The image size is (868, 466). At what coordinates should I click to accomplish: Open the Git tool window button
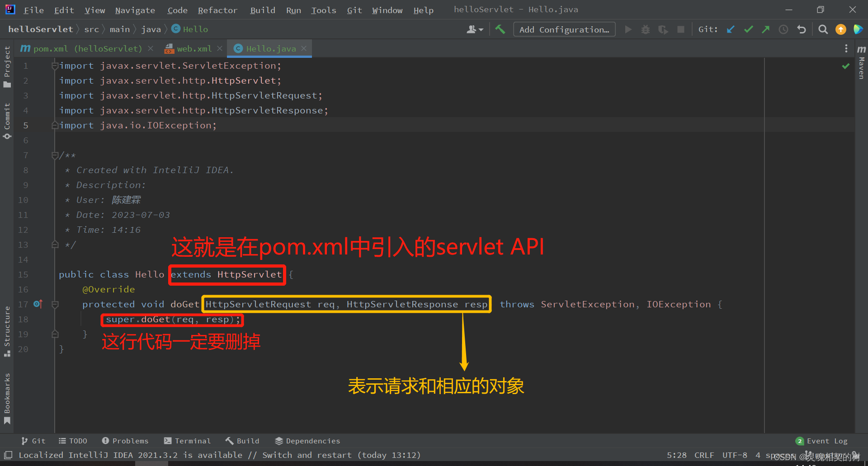33,441
